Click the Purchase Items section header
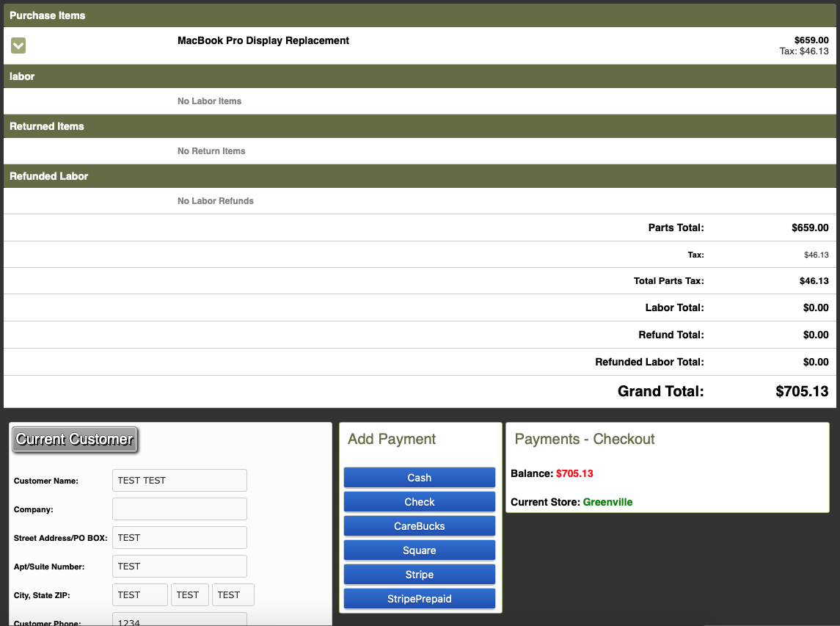Viewport: 840px width, 626px height. coord(48,15)
